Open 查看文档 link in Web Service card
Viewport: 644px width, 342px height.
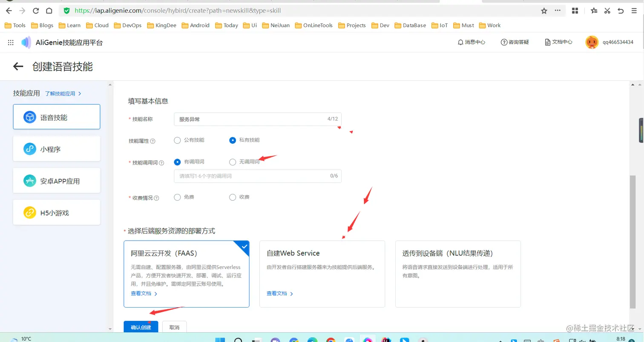[280, 294]
